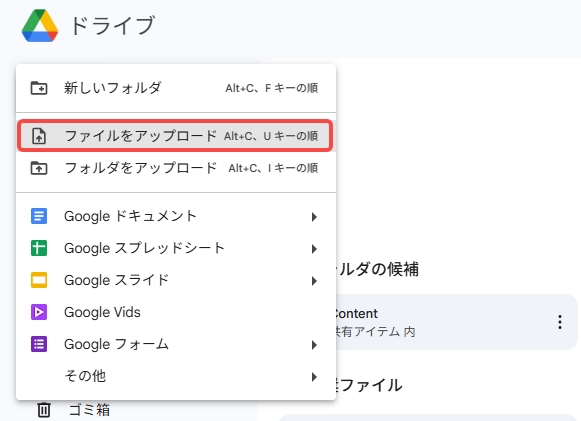Click the file upload icon
This screenshot has width=581, height=421.
coord(39,136)
